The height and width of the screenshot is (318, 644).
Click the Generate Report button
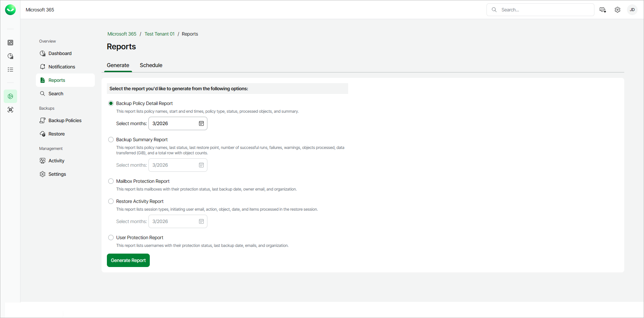pos(128,260)
